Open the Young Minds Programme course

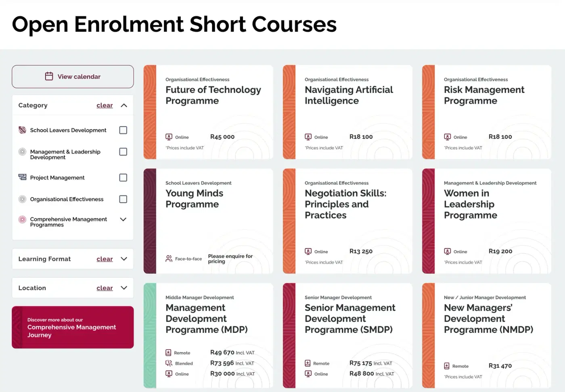click(x=208, y=221)
